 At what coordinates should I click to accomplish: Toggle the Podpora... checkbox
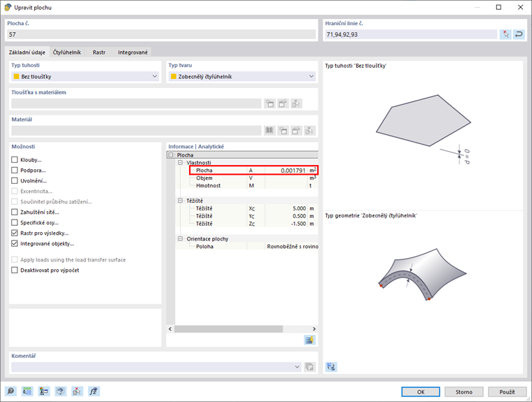pyautogui.click(x=15, y=170)
